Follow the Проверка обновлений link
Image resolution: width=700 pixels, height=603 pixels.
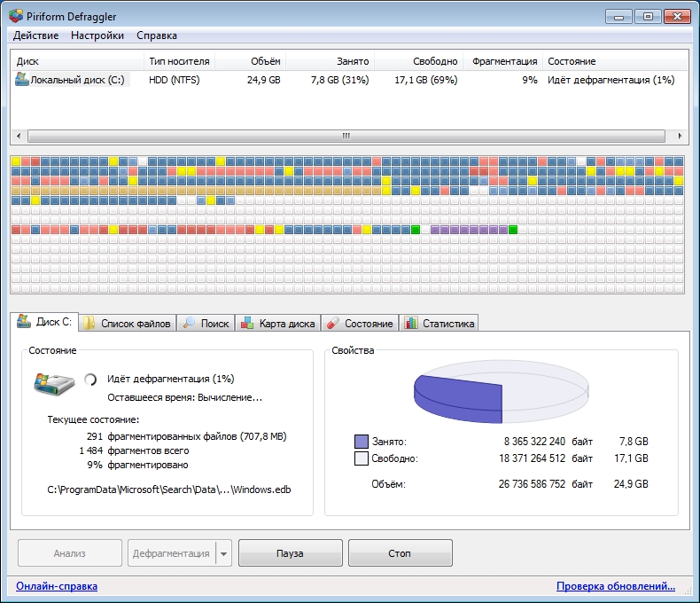pyautogui.click(x=615, y=586)
